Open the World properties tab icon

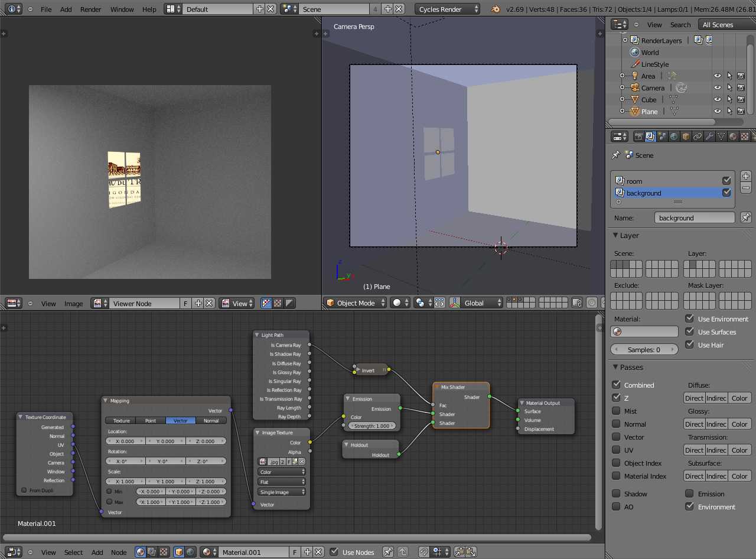[x=674, y=136]
